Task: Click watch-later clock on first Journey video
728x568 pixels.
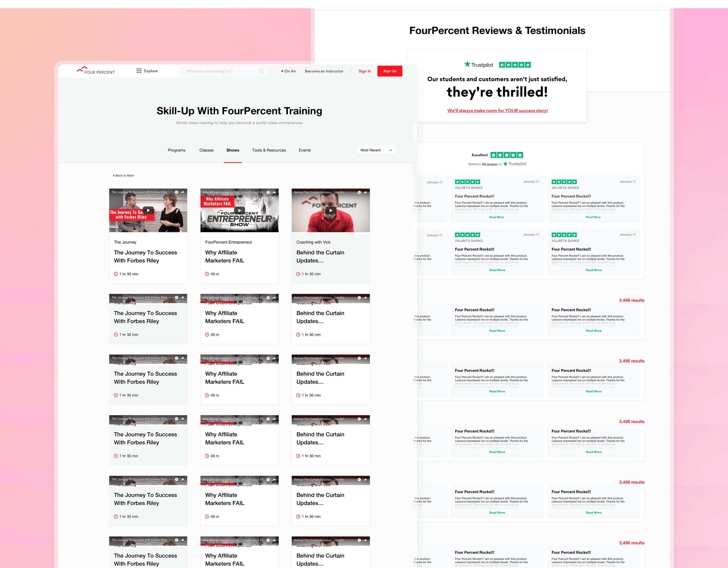Action: 177,192
